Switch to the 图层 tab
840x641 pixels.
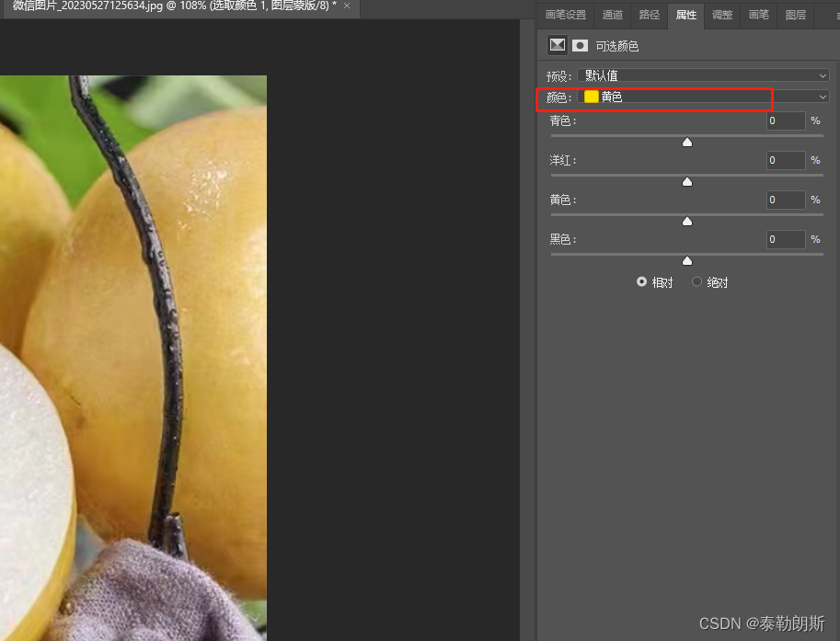point(796,15)
